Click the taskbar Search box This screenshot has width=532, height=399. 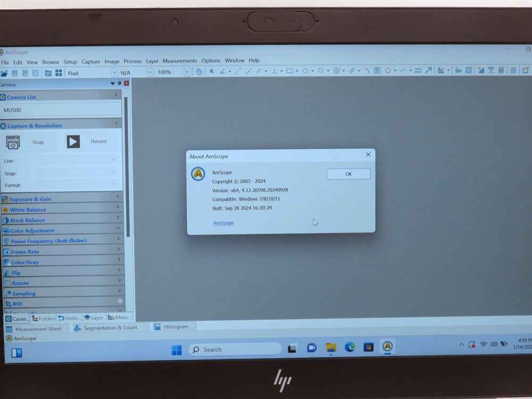[x=235, y=349]
